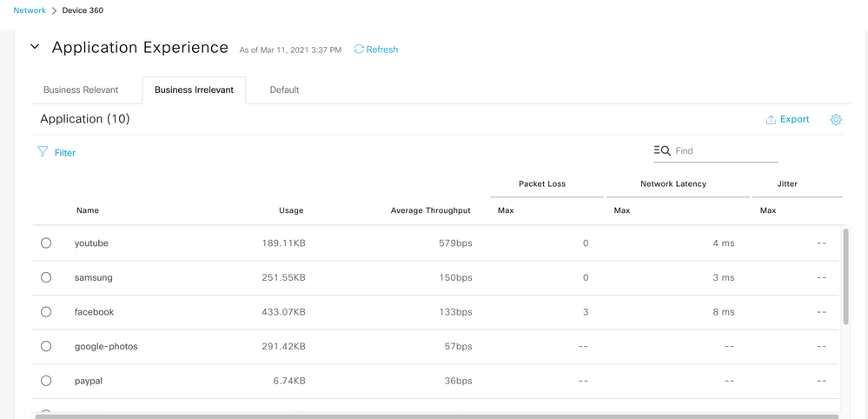Go to Network in the breadcrumb
This screenshot has height=419, width=868.
(x=30, y=10)
